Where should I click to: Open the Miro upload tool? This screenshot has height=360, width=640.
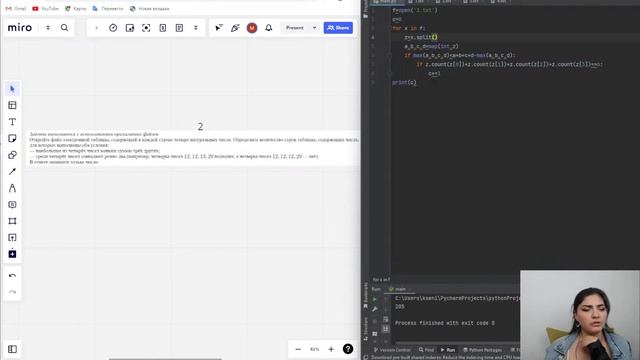[x=12, y=238]
